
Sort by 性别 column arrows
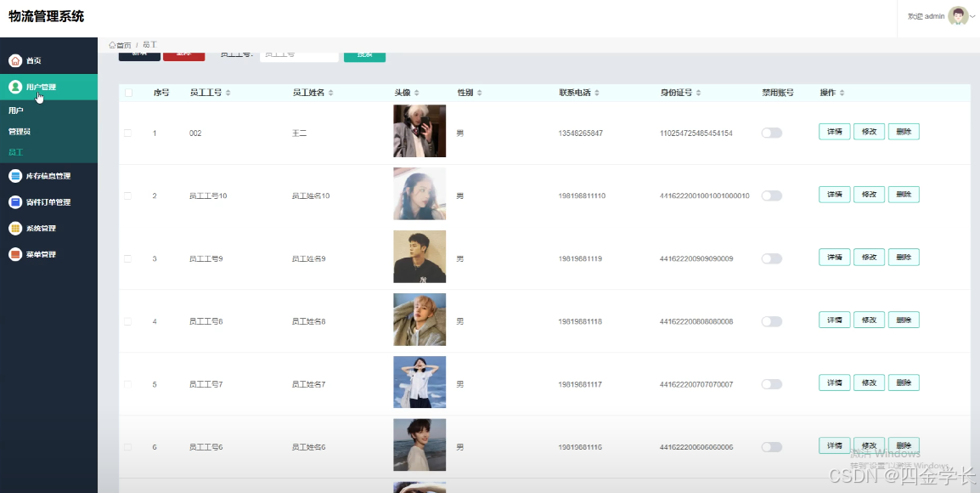coord(479,93)
